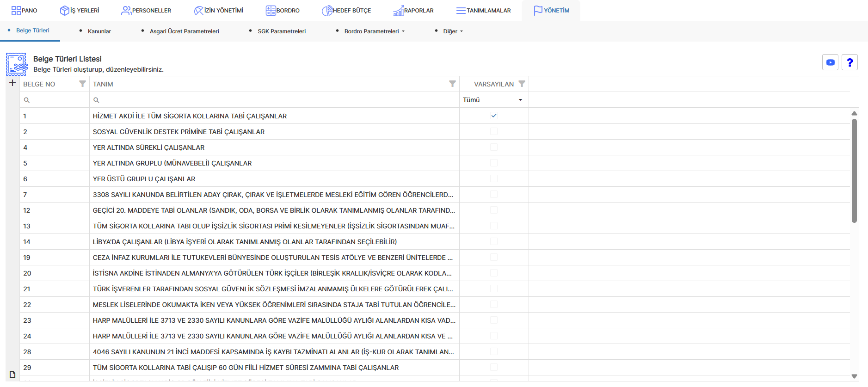Check default box for SOSYAL GÜVENLİK DESTEK row
The height and width of the screenshot is (387, 868).
coord(494,131)
